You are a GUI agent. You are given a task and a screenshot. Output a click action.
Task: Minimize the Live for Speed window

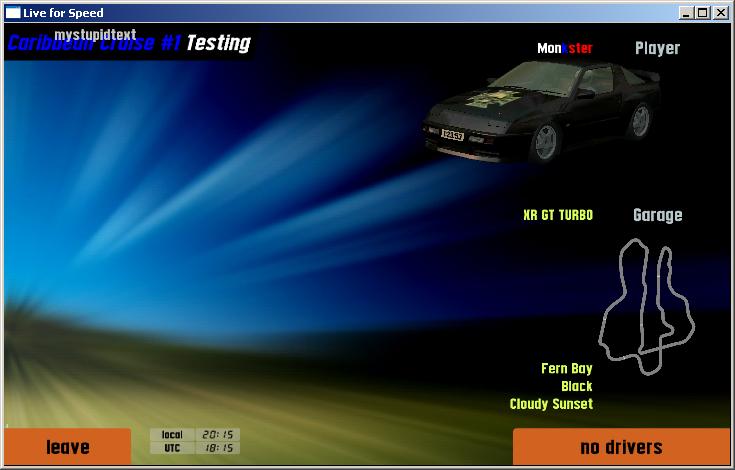686,13
